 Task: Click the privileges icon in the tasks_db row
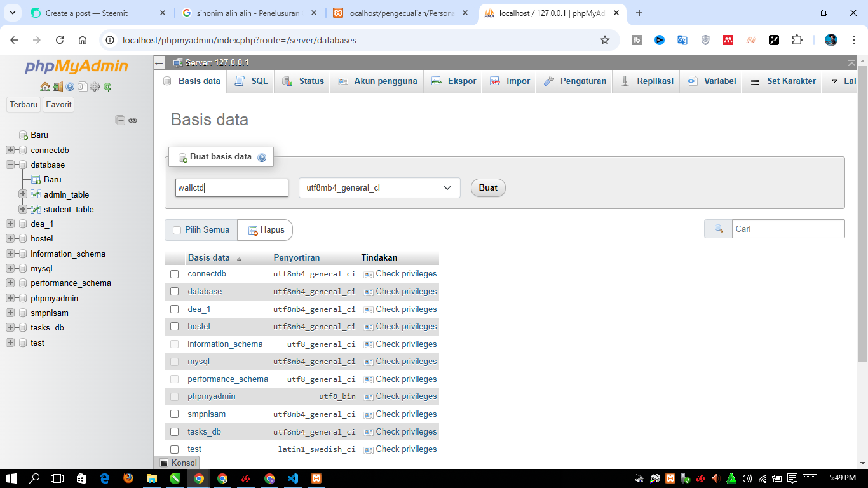pyautogui.click(x=368, y=432)
